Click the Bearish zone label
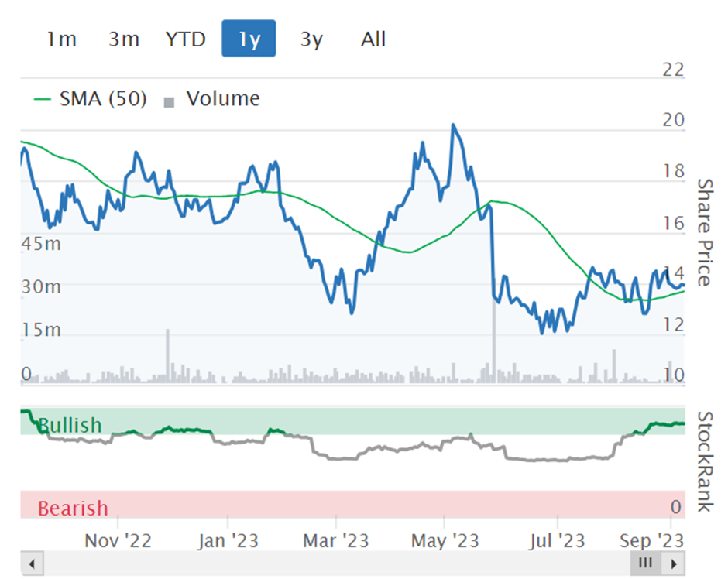This screenshot has width=728, height=579. (x=73, y=508)
